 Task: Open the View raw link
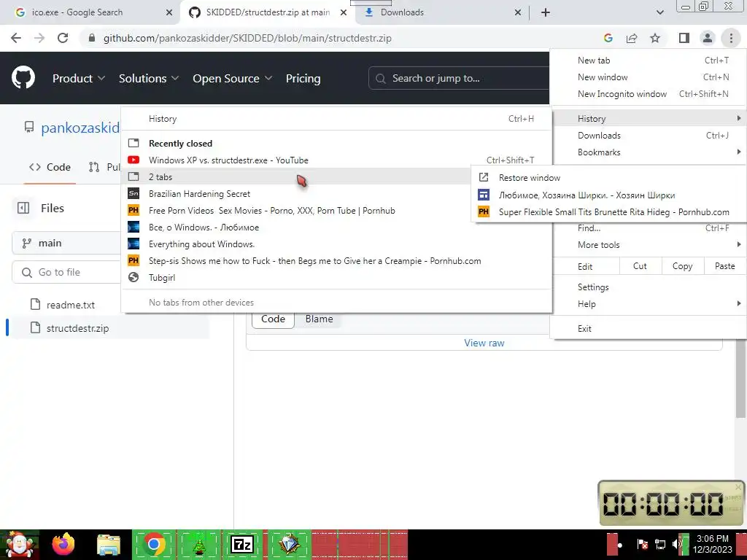484,343
